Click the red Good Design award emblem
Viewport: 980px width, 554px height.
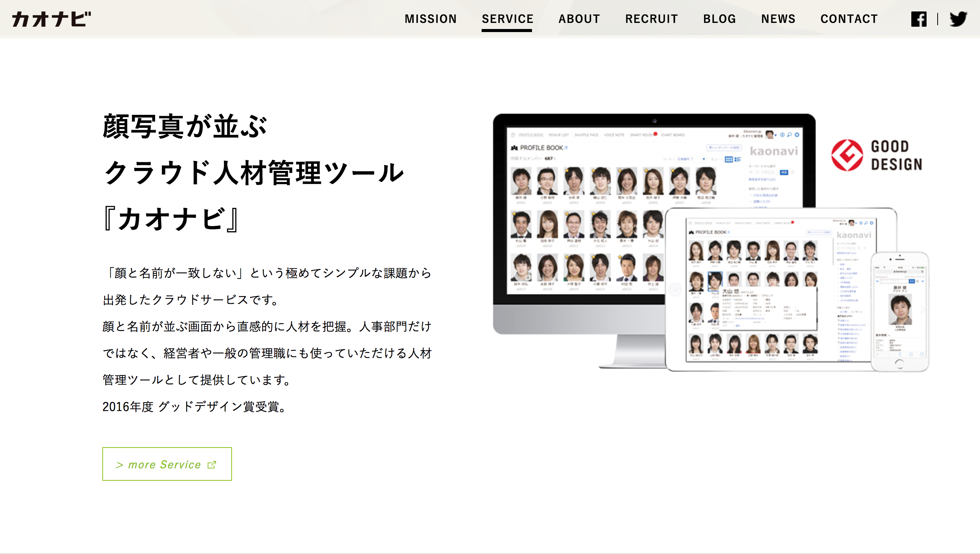(847, 155)
